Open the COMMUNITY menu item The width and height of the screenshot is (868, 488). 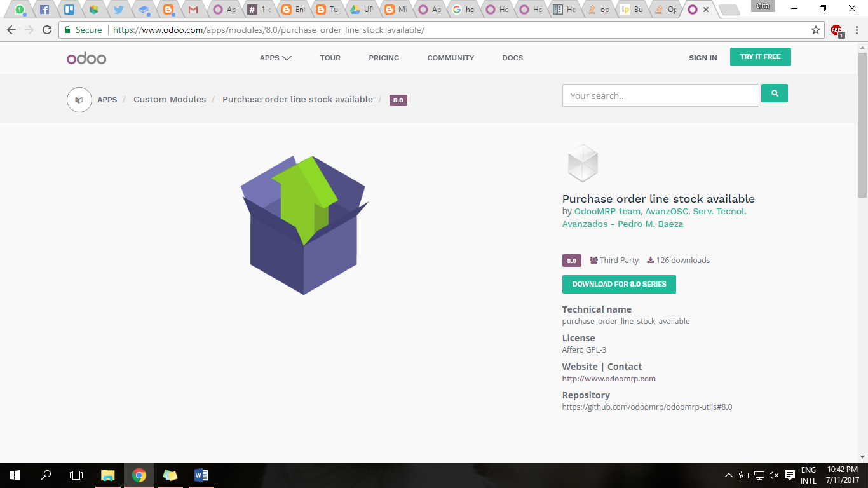click(x=451, y=58)
